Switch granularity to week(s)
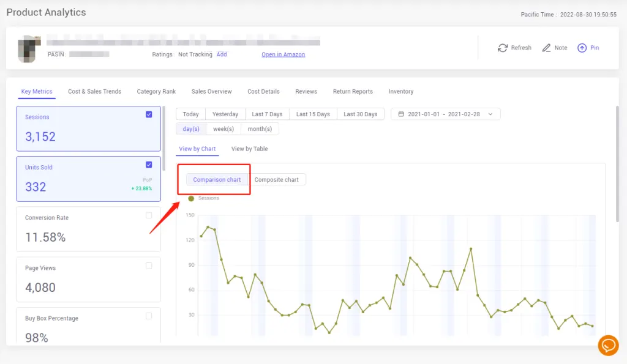This screenshot has width=627, height=364. [x=223, y=128]
